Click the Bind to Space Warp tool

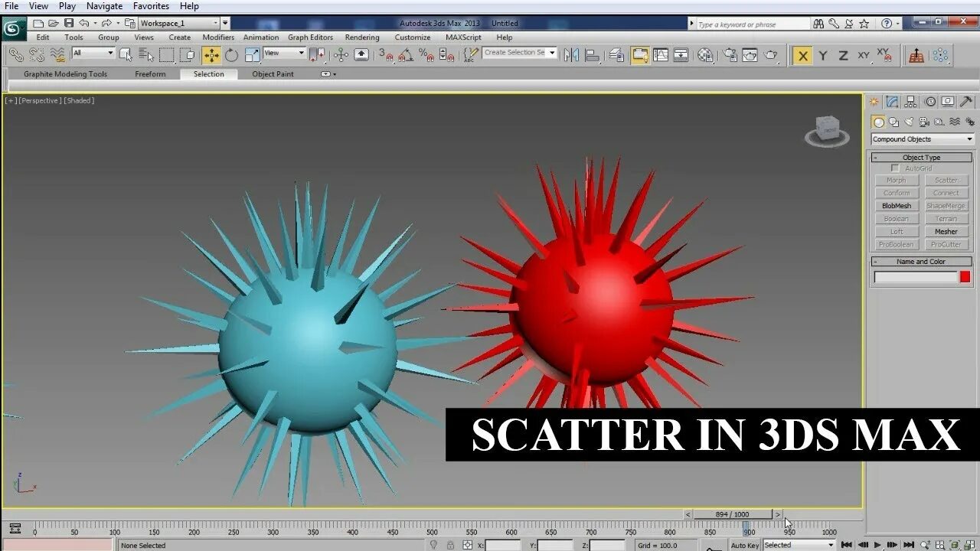56,55
